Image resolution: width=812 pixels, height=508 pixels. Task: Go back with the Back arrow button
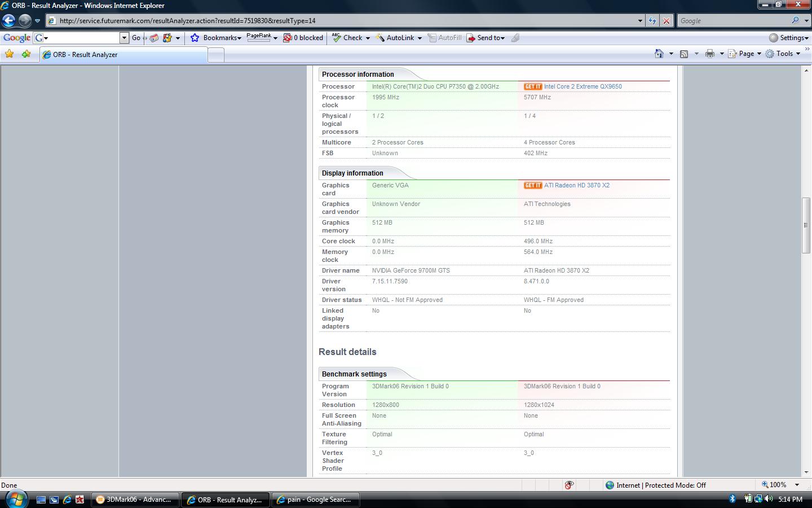pyautogui.click(x=8, y=21)
